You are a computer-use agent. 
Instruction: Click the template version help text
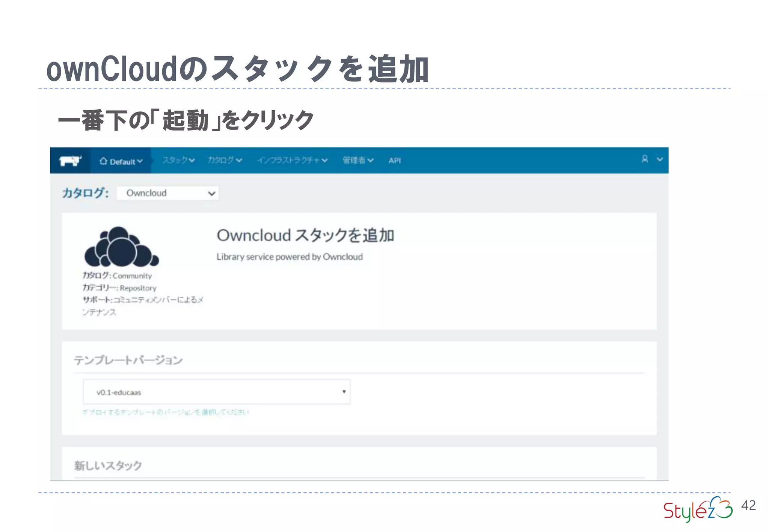[166, 412]
